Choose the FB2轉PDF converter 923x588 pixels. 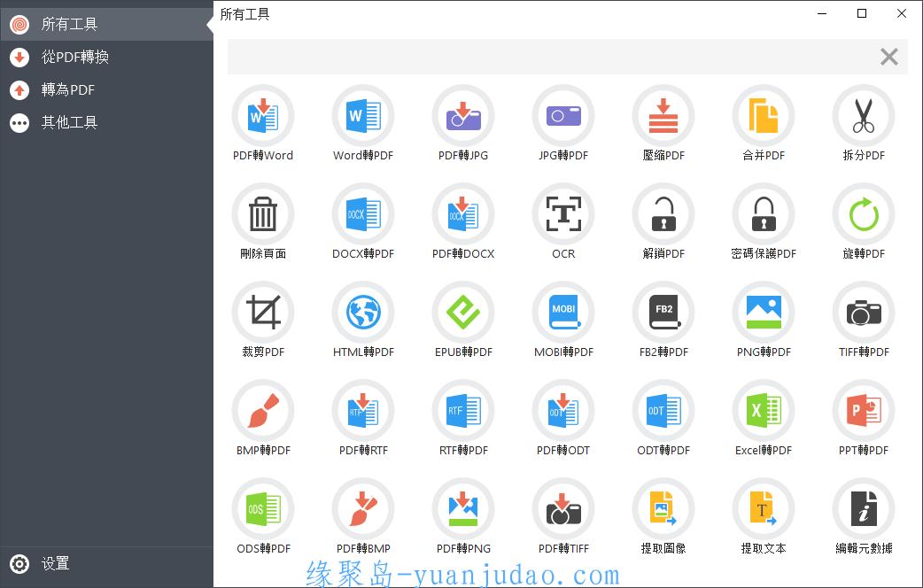(x=663, y=313)
